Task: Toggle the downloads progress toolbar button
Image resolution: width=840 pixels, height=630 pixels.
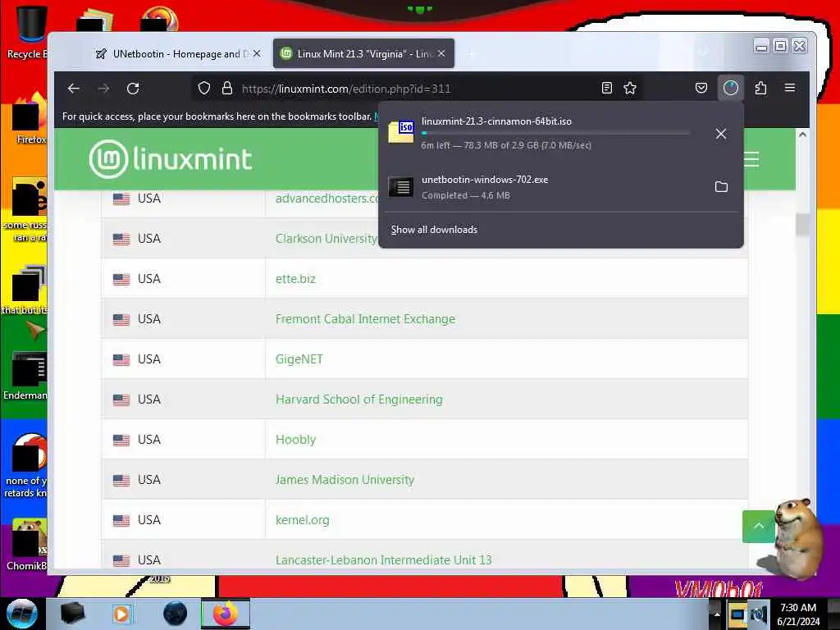Action: [x=731, y=89]
